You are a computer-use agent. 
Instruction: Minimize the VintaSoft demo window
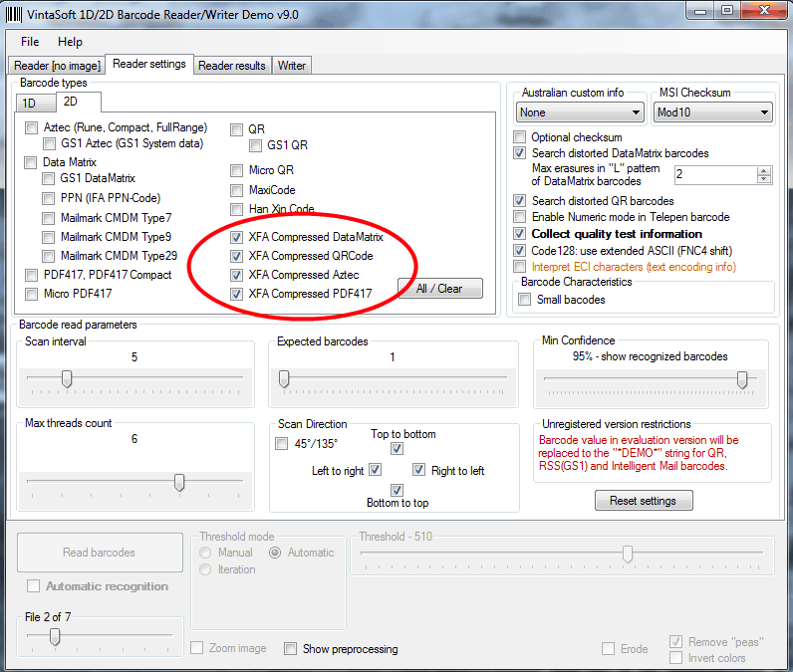(x=700, y=10)
